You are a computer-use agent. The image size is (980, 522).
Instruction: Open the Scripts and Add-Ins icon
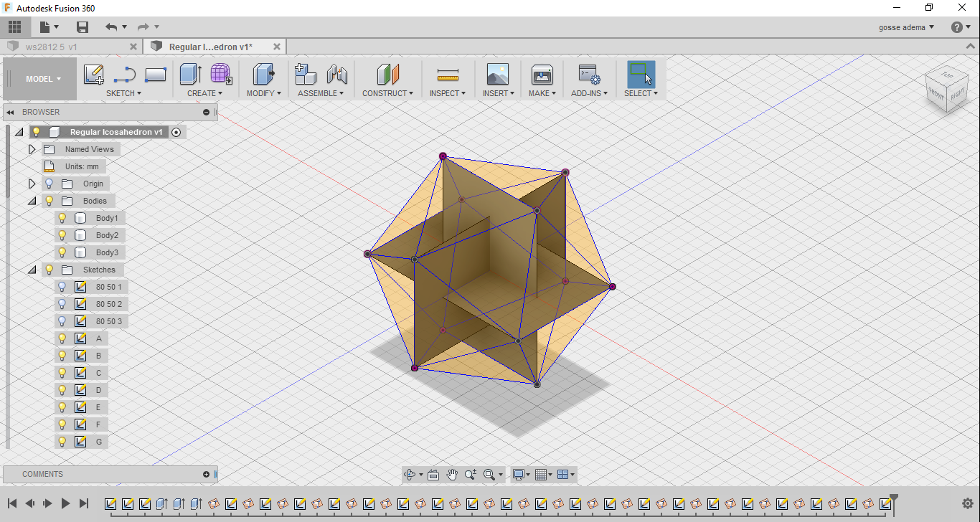coord(589,75)
